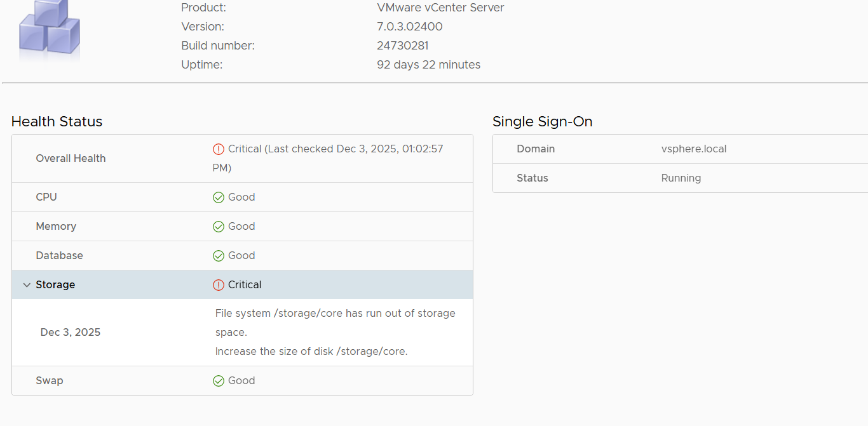The image size is (868, 426).
Task: Click the CPU green check icon
Action: (219, 197)
